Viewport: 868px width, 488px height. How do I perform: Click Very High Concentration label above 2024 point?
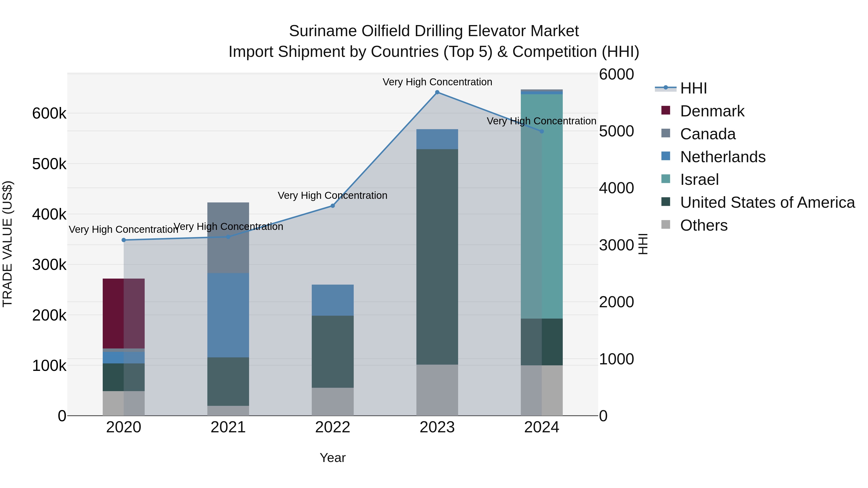(x=542, y=121)
